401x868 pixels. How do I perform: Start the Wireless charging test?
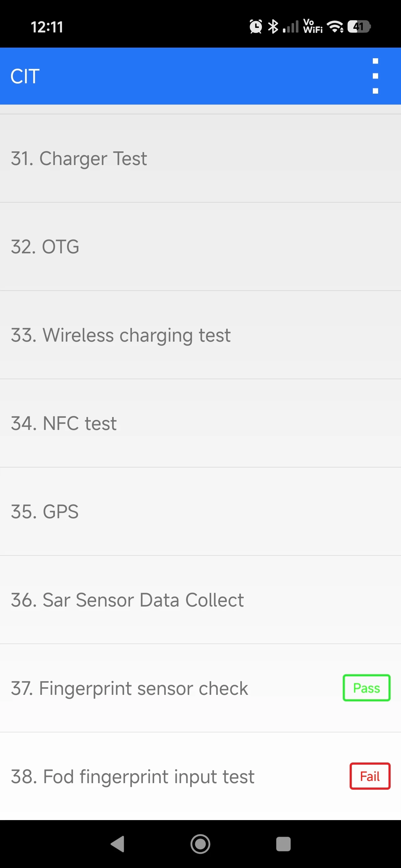[x=200, y=335]
